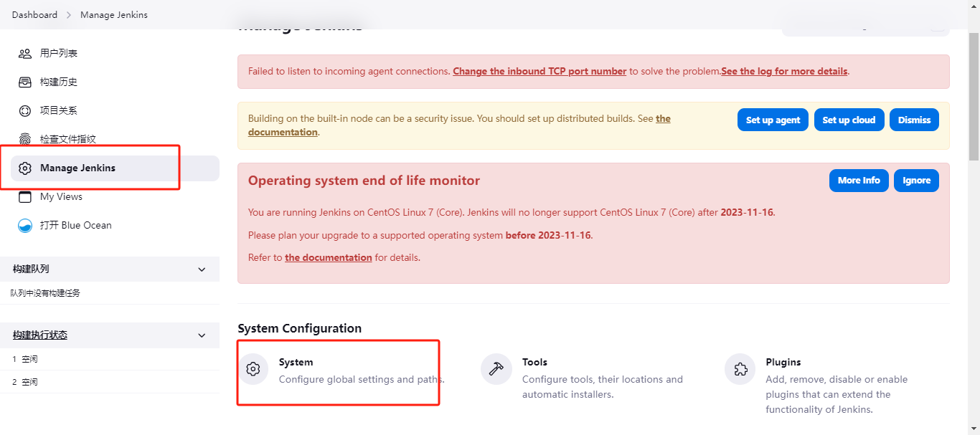Click the page vertical scrollbar
This screenshot has height=435, width=980.
click(x=974, y=107)
